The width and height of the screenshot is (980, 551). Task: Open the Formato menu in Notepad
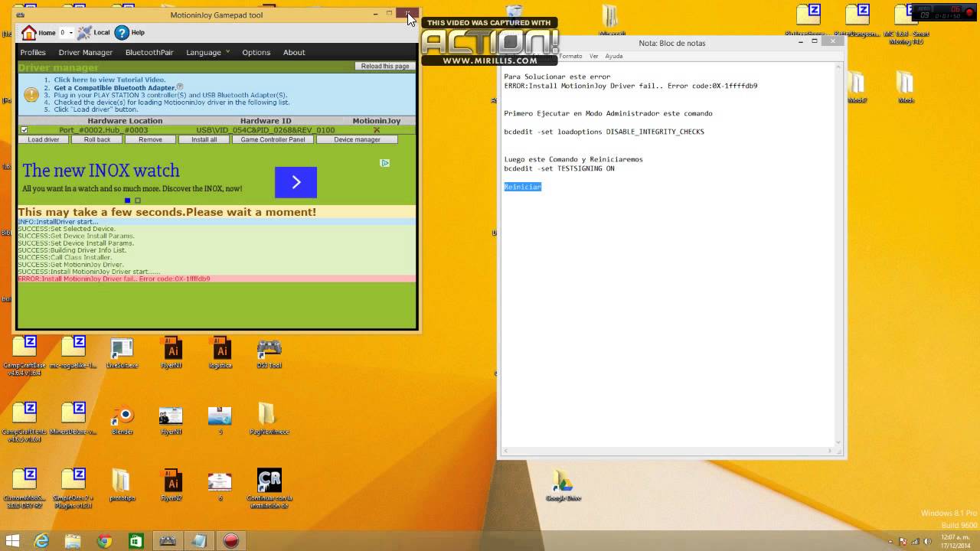[x=571, y=56]
